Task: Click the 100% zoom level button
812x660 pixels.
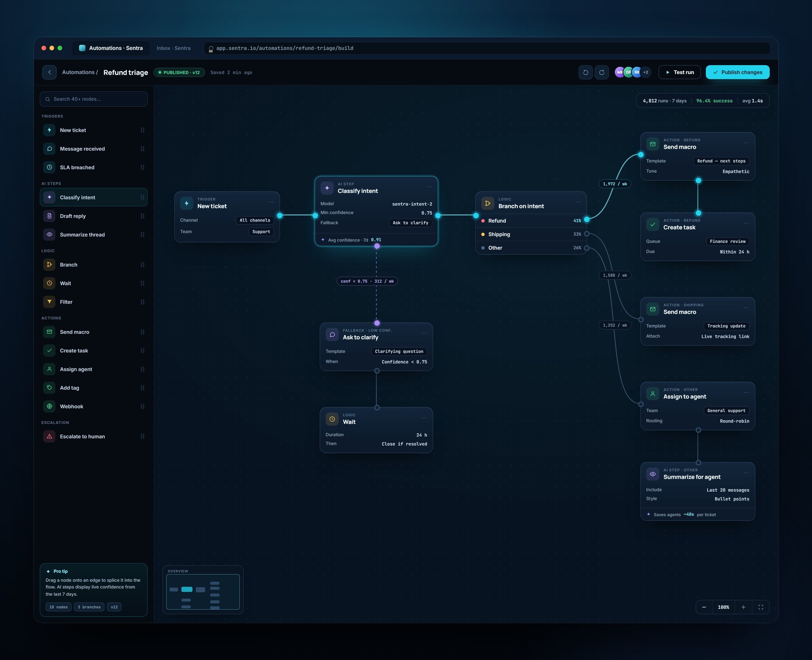Action: (x=723, y=607)
